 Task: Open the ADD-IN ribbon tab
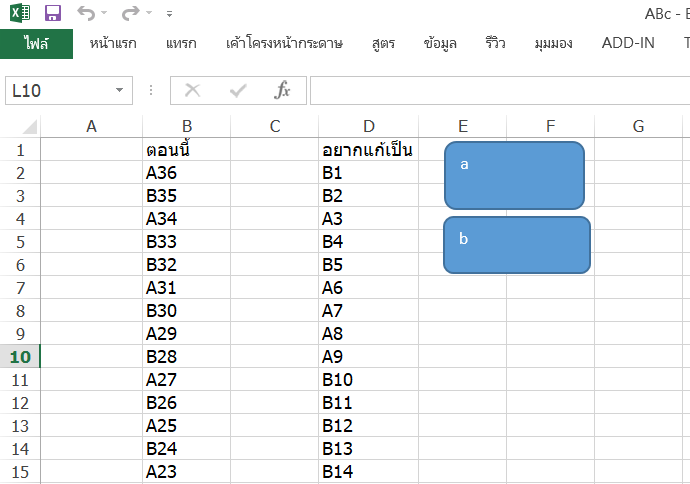[x=629, y=44]
